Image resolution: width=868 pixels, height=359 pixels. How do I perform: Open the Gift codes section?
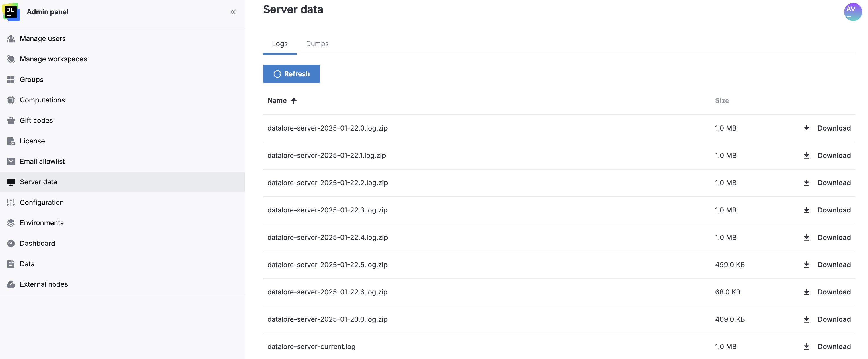tap(36, 120)
